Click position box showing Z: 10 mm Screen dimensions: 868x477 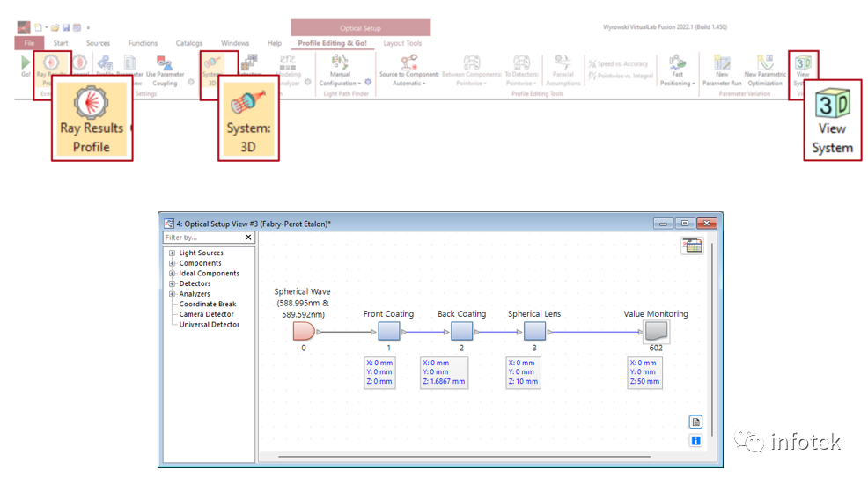pyautogui.click(x=523, y=372)
